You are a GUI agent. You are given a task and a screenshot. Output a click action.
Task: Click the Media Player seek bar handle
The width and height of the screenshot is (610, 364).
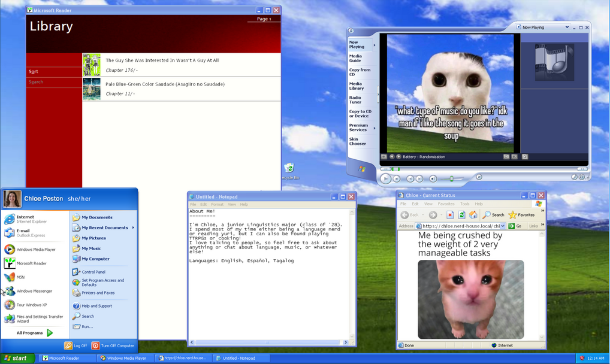[396, 169]
